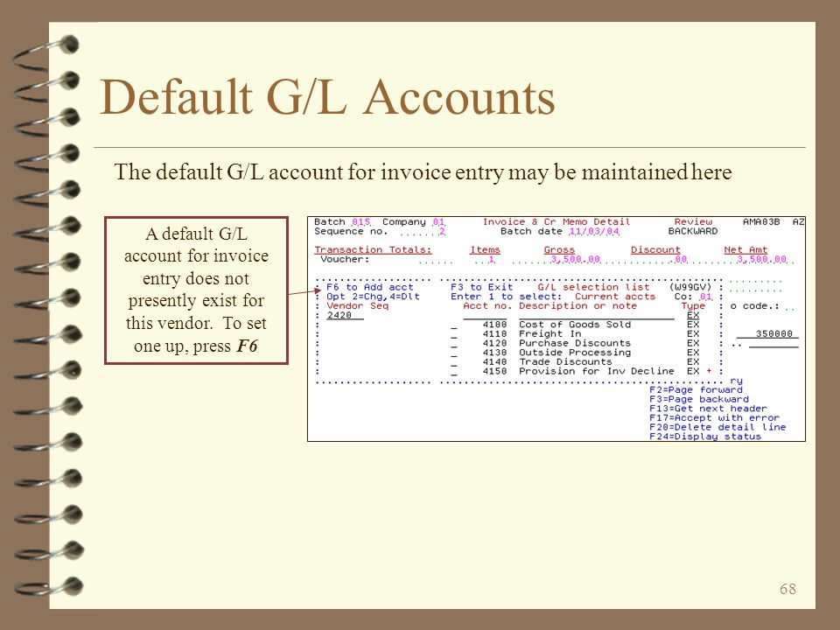Click account number 4120 in list

point(494,343)
